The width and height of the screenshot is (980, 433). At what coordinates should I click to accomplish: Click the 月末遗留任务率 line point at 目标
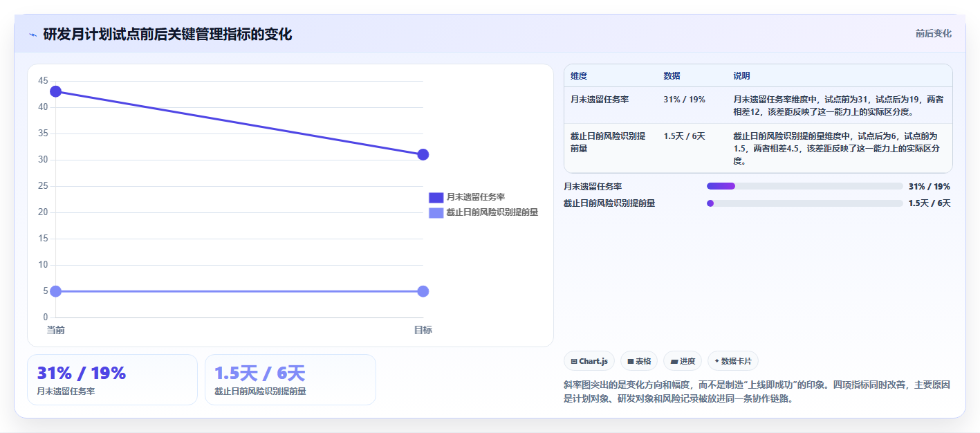[423, 154]
